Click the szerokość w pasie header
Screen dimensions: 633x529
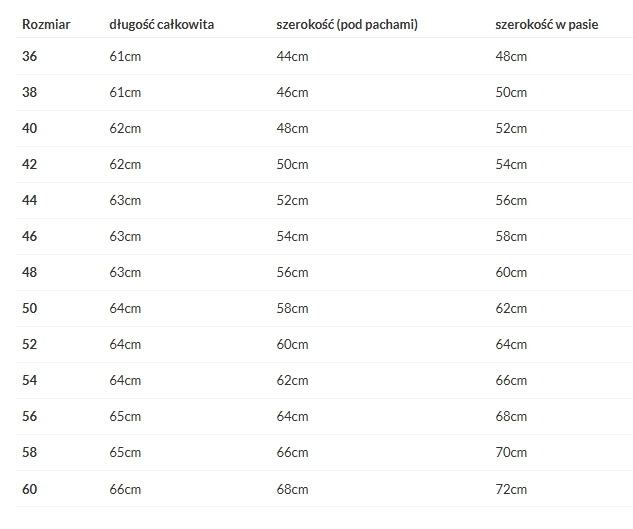click(x=547, y=25)
